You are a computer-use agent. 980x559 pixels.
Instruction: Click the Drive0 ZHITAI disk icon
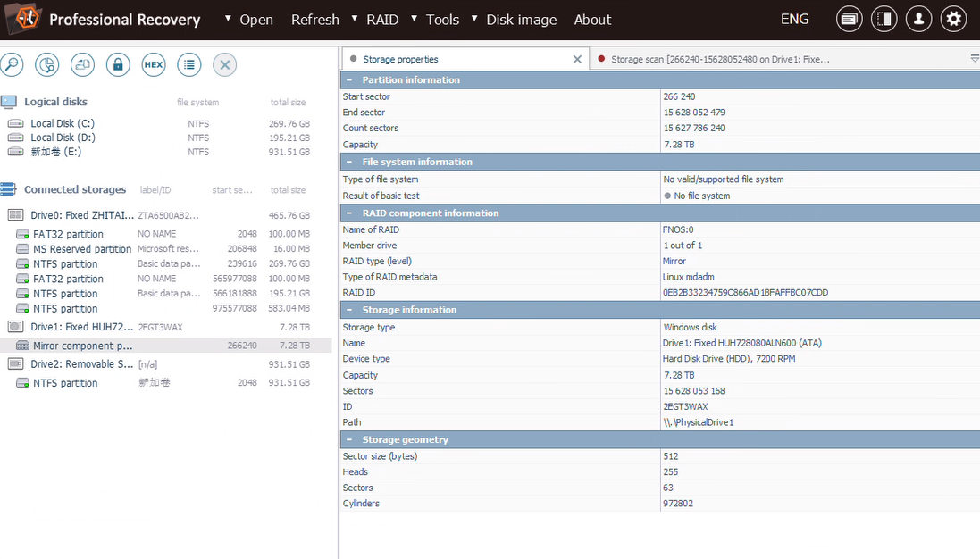[x=15, y=215]
